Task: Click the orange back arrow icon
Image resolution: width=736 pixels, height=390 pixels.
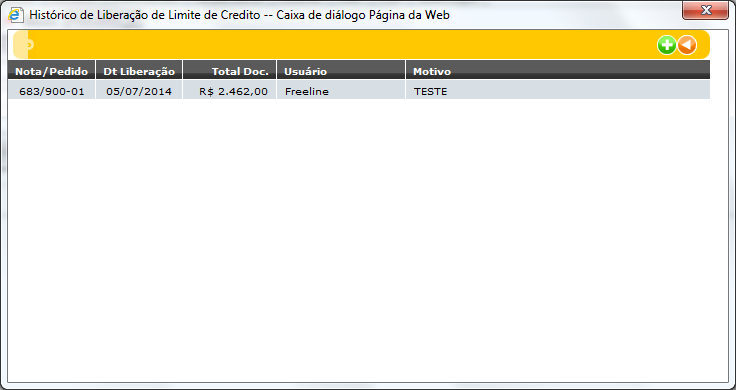Action: (x=687, y=45)
